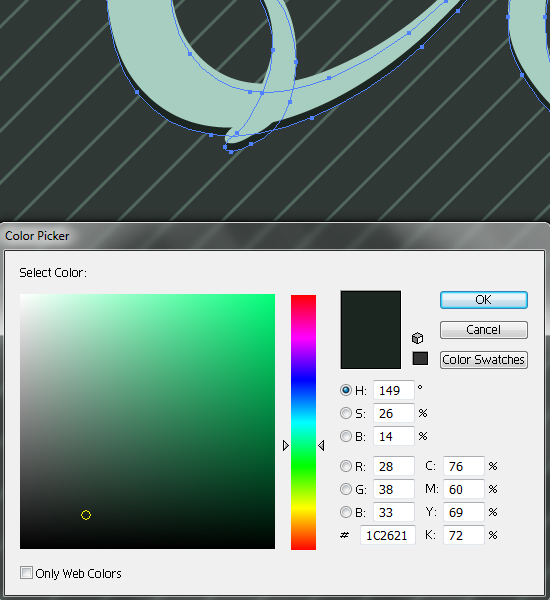This screenshot has width=550, height=600.
Task: Enable the Only Web Colors checkbox
Action: pyautogui.click(x=26, y=573)
